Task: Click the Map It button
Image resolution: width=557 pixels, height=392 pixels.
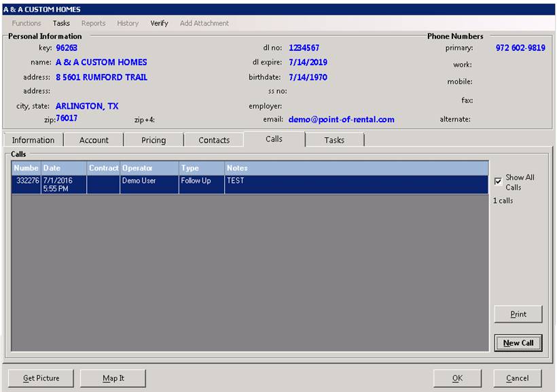Action: (x=113, y=378)
